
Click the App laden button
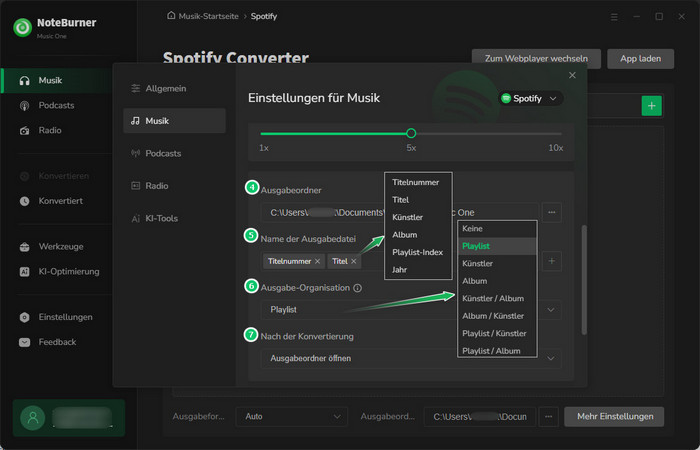click(640, 59)
